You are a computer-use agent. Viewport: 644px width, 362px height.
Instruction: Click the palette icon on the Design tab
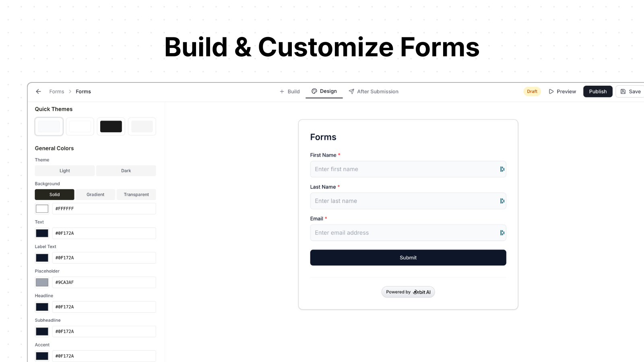[x=314, y=91]
